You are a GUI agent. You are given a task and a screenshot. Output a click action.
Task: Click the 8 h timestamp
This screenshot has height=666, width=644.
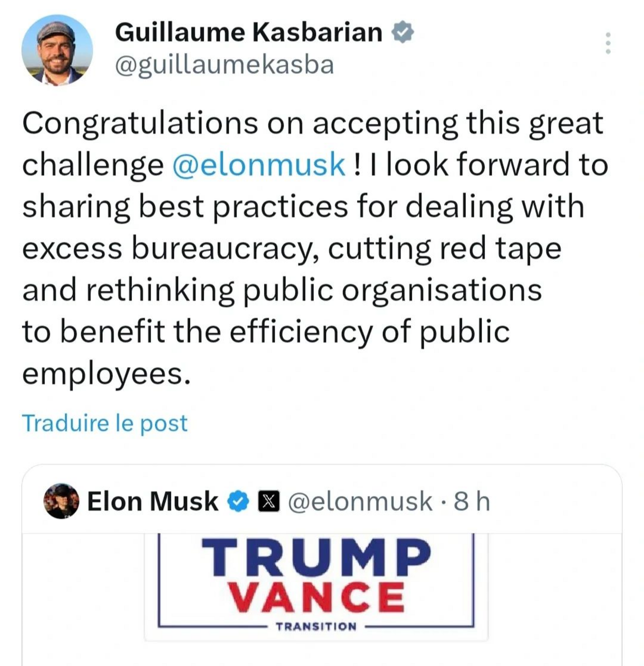click(472, 501)
